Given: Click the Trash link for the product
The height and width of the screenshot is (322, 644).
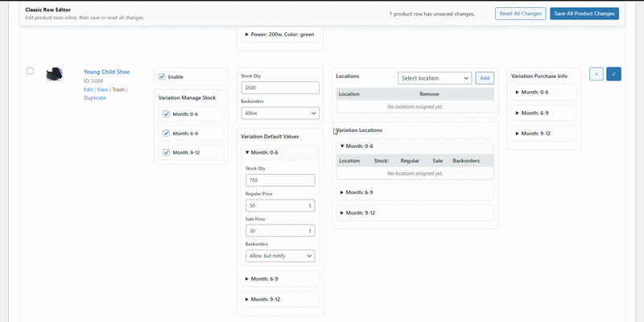Looking at the screenshot, I should (x=118, y=89).
